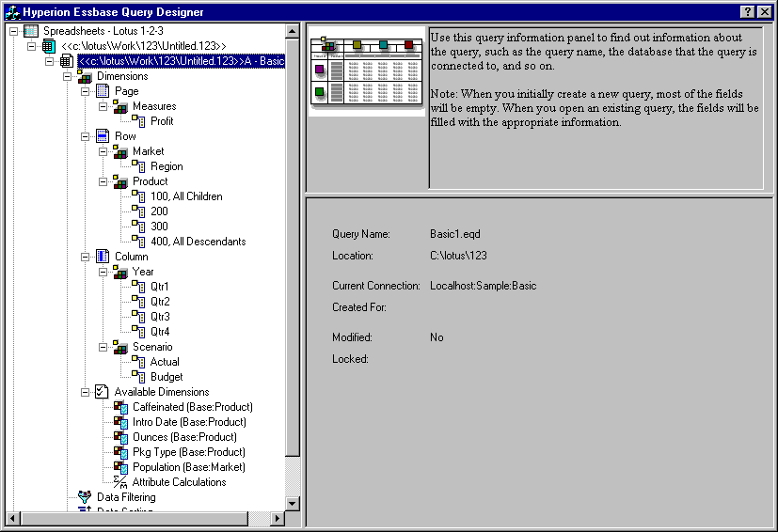Viewport: 778px width, 532px height.
Task: Click the query layout diagram thumbnail
Action: tap(367, 71)
